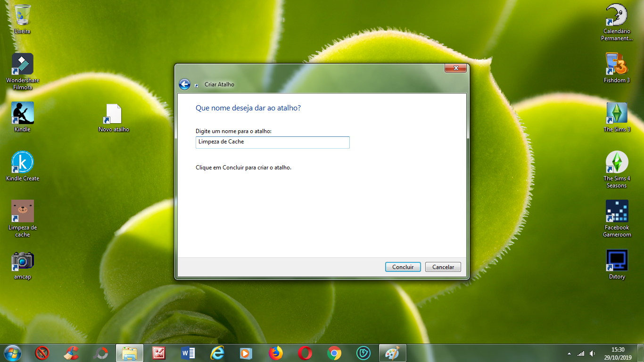This screenshot has height=362, width=644.
Task: Go back in the Criar Atalho wizard
Action: pyautogui.click(x=185, y=84)
